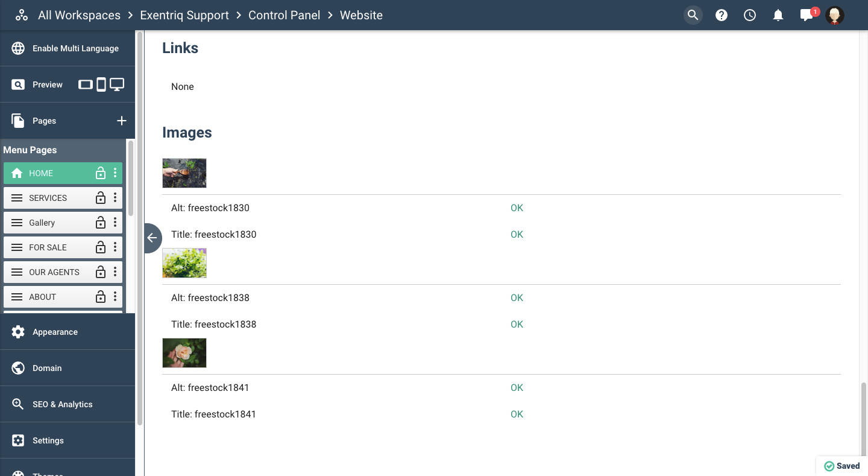868x476 pixels.
Task: Open the help question mark icon
Action: 722,16
